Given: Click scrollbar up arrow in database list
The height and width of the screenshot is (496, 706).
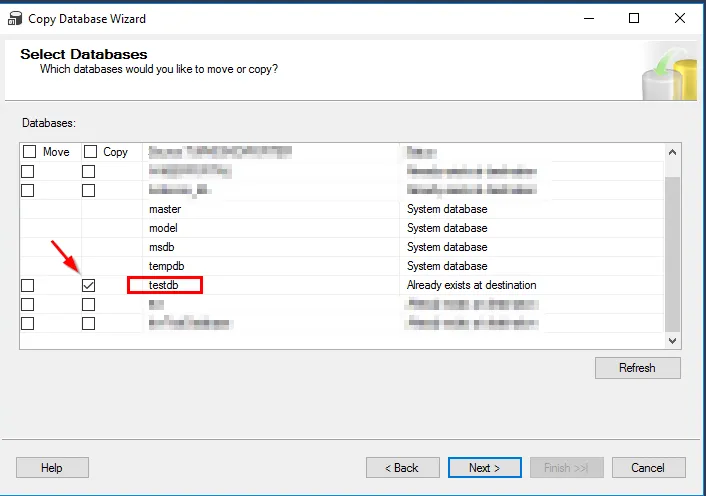Looking at the screenshot, I should click(672, 152).
